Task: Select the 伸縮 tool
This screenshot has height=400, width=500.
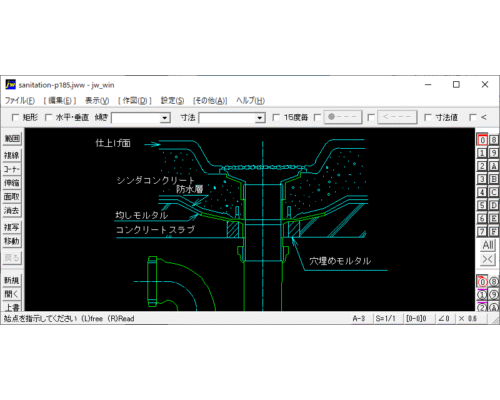Action: tap(12, 183)
